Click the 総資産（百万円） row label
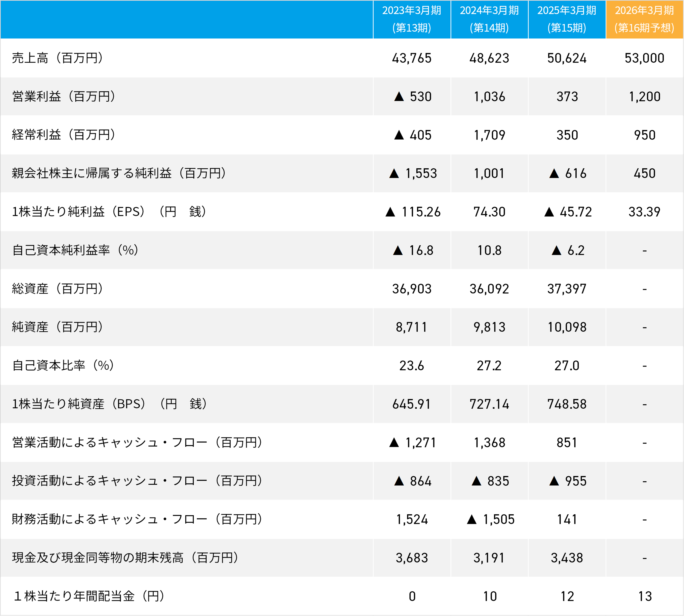The height and width of the screenshot is (616, 684). pyautogui.click(x=57, y=289)
